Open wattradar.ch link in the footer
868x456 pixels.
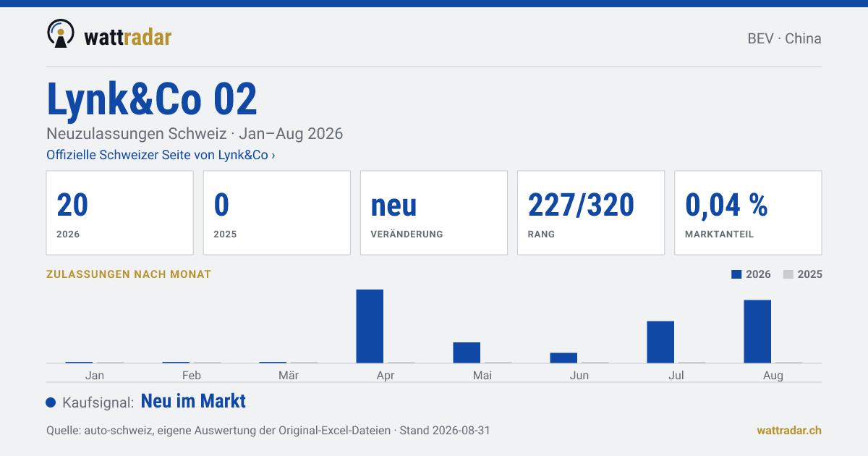click(789, 430)
